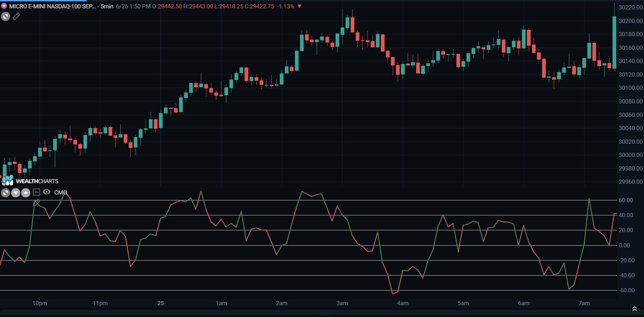Maximize the CMO indicator pane
The height and width of the screenshot is (317, 644).
(6, 192)
